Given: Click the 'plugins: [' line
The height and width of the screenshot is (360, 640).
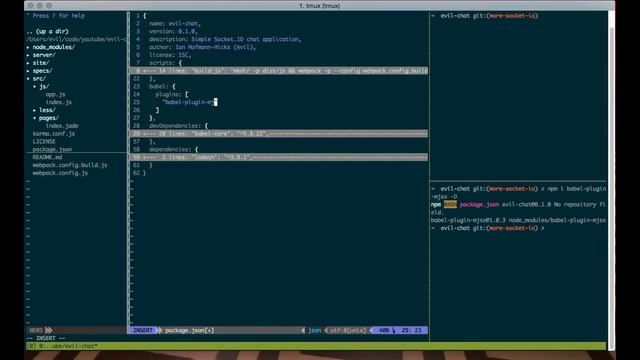Looking at the screenshot, I should [172, 94].
